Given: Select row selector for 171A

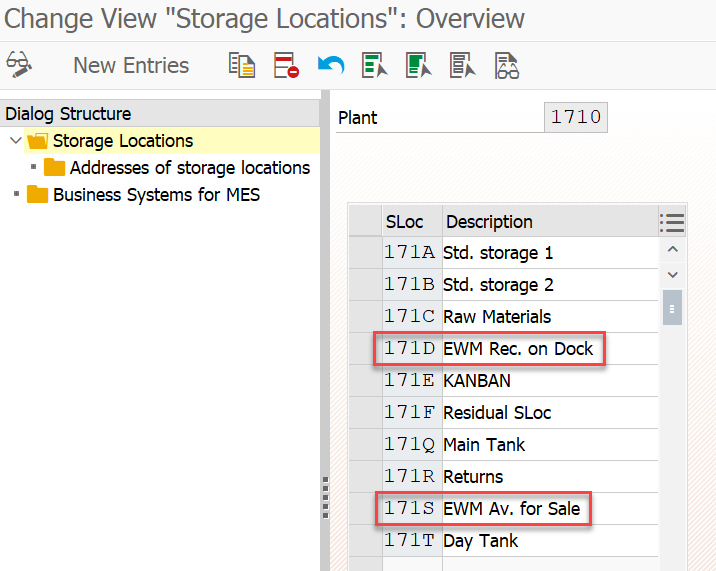Looking at the screenshot, I should point(366,253).
